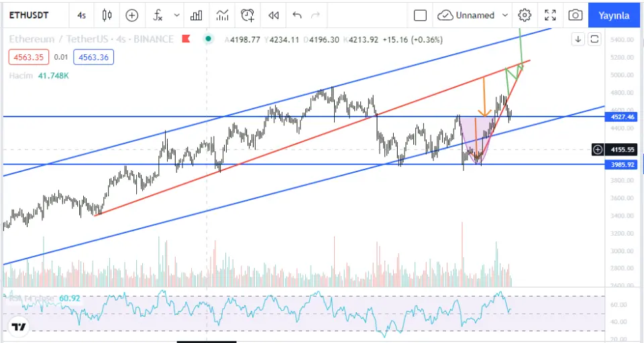Collapse the pane using the down arrow button

click(578, 40)
